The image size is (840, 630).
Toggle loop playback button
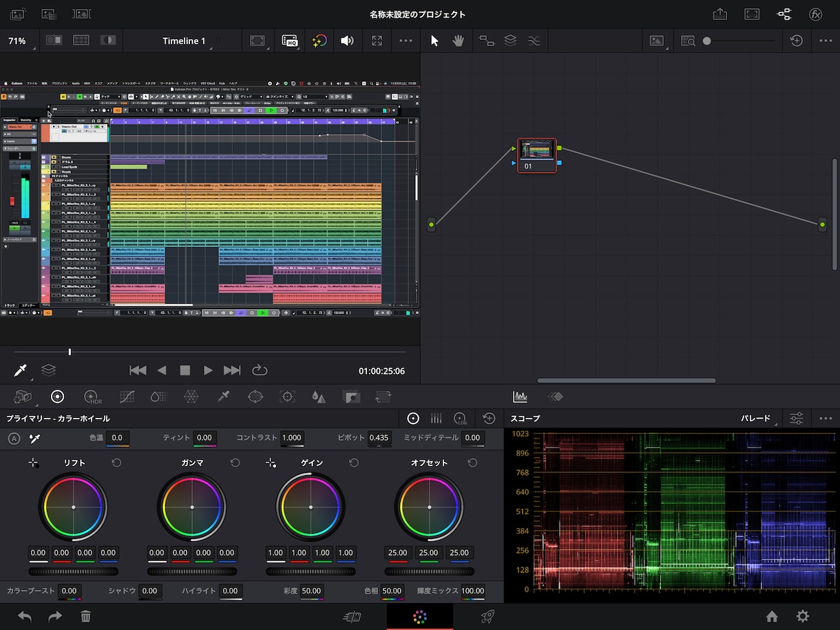259,370
